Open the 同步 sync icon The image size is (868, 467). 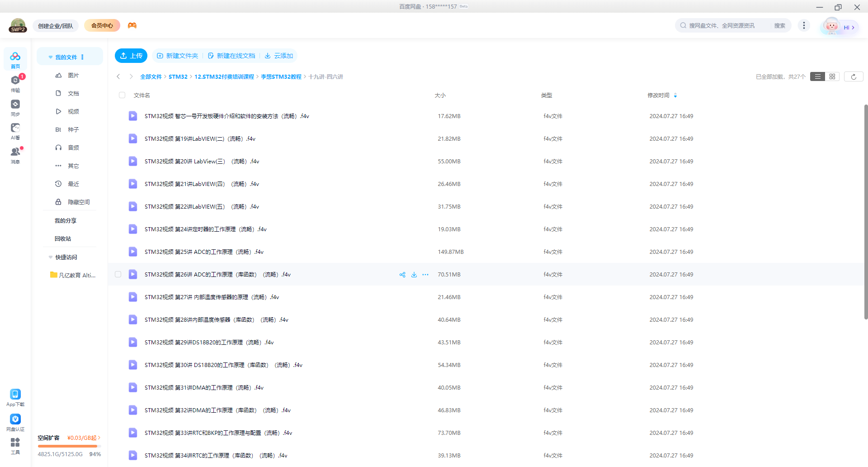pyautogui.click(x=15, y=107)
